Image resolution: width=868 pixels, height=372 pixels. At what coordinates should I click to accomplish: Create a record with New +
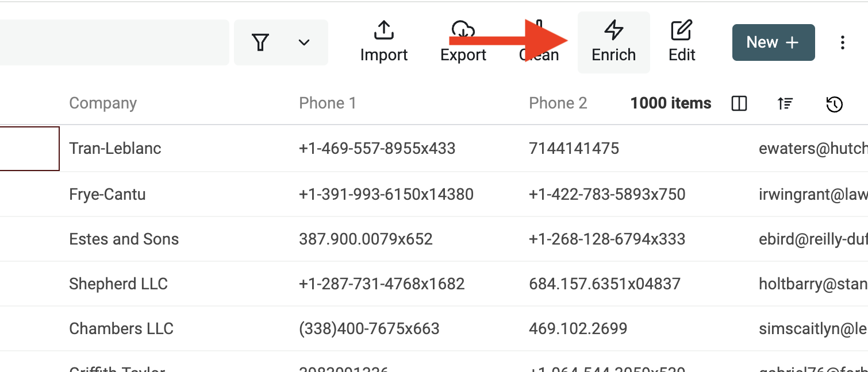(x=773, y=42)
